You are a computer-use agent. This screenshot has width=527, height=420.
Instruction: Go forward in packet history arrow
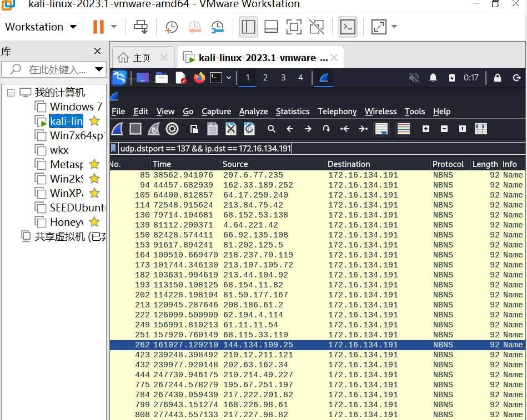[x=308, y=129]
